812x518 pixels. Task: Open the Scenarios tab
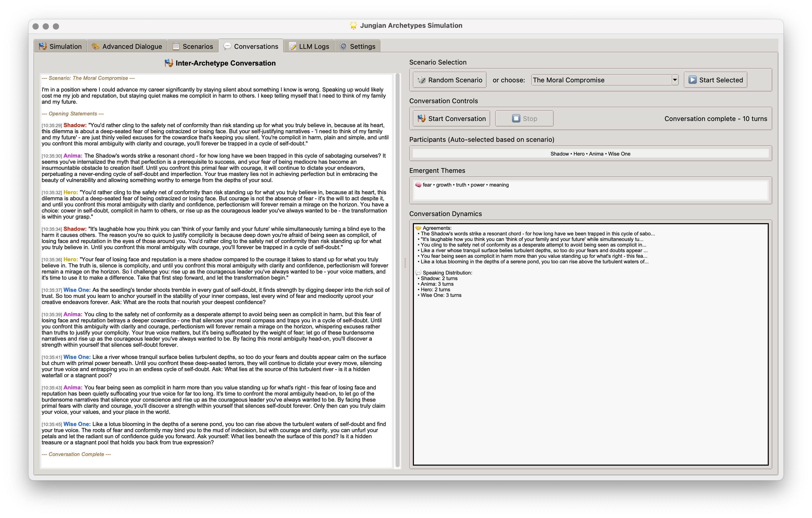click(x=193, y=46)
